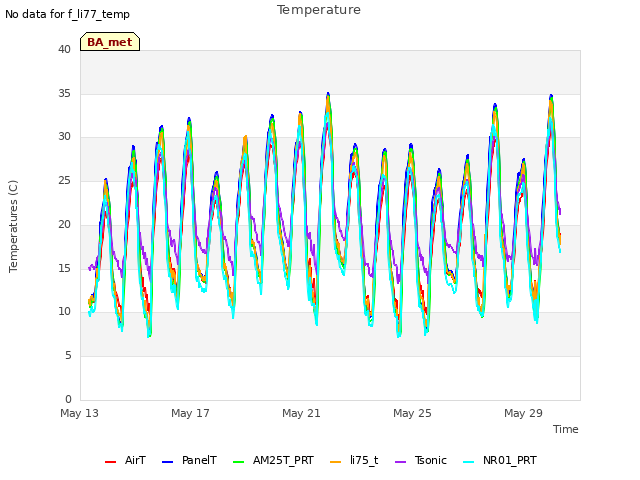This screenshot has width=640, height=480.
Task: Click the 40 y-axis tick label
Action: click(64, 50)
